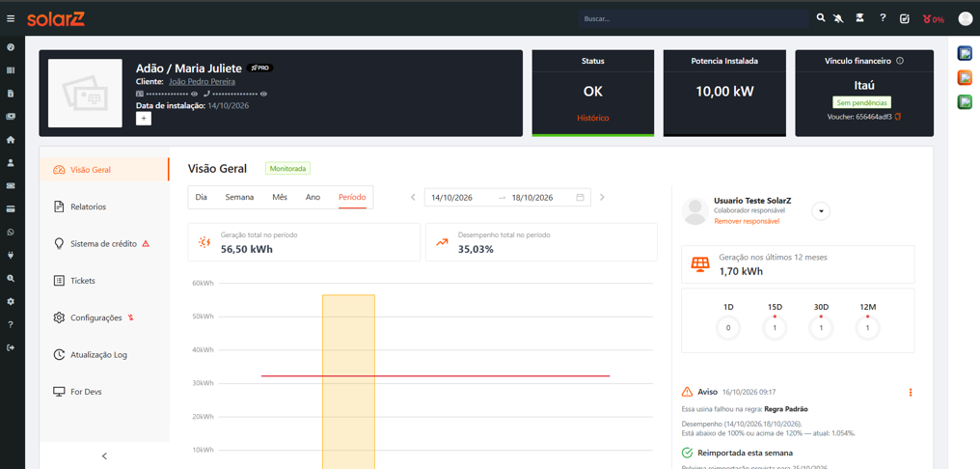Switch chart to Dia tab
This screenshot has height=469, width=980.
click(x=202, y=197)
